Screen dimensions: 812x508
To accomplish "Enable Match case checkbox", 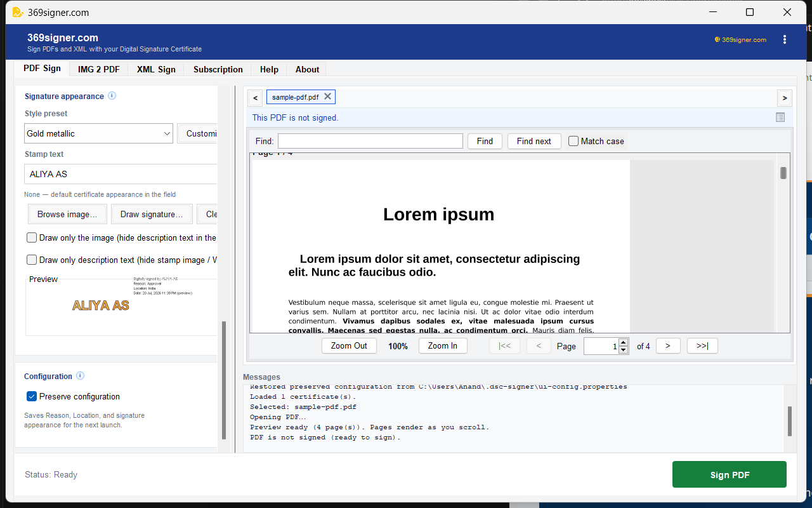I will coord(573,141).
